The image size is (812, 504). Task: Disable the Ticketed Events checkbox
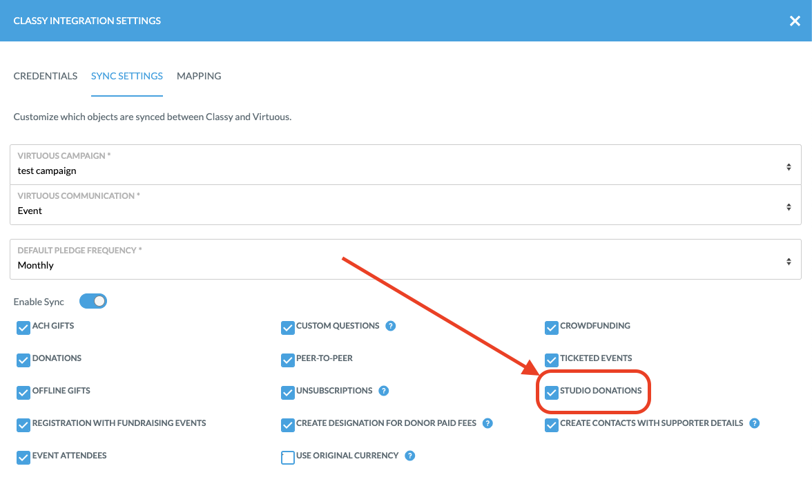click(552, 360)
